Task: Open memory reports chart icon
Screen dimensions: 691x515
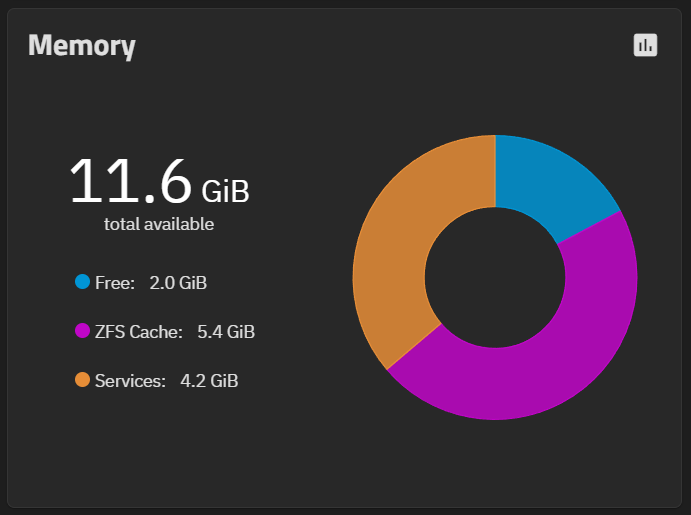Action: [x=645, y=45]
